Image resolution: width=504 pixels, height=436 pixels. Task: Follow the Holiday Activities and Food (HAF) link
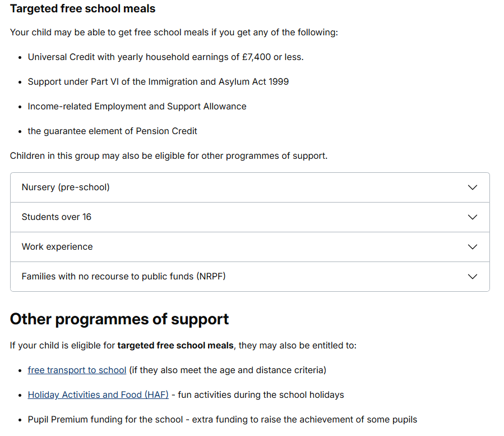pyautogui.click(x=98, y=395)
